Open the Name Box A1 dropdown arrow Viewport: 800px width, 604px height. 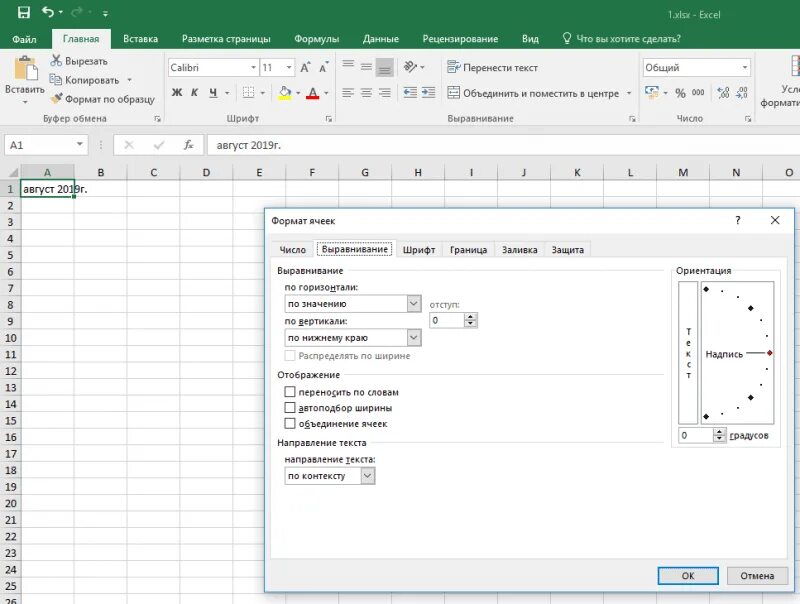coord(80,145)
